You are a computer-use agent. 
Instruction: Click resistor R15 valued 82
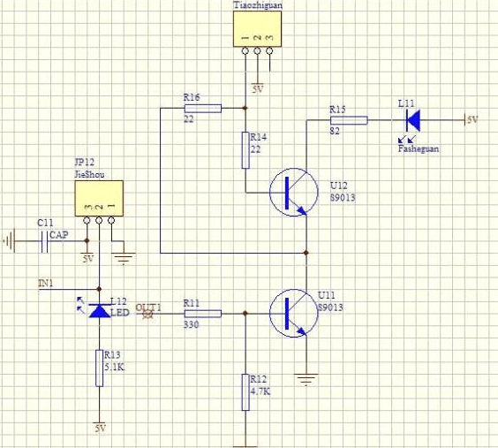(x=349, y=120)
